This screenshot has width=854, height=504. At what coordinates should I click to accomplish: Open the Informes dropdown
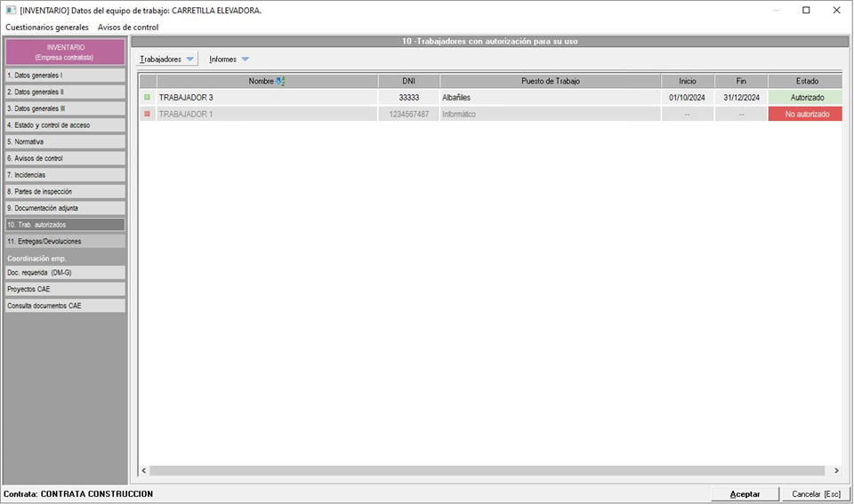229,60
